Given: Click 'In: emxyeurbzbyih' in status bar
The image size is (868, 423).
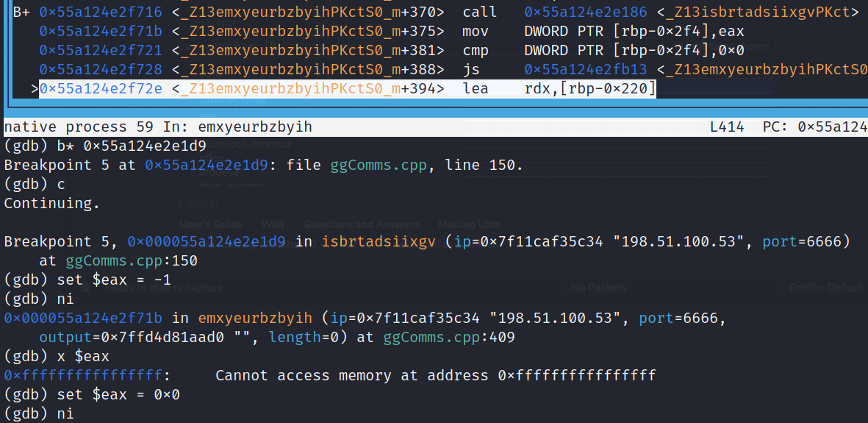Looking at the screenshot, I should (x=237, y=127).
